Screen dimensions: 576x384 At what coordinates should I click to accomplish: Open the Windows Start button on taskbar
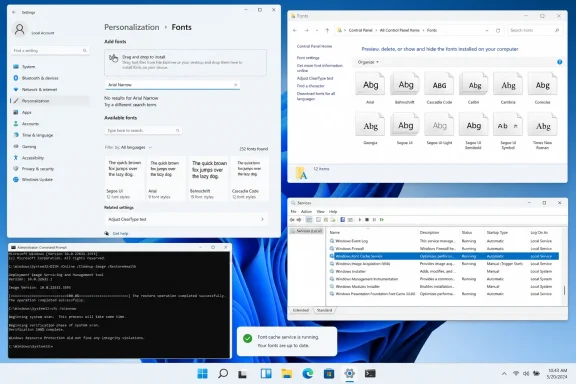coord(202,374)
